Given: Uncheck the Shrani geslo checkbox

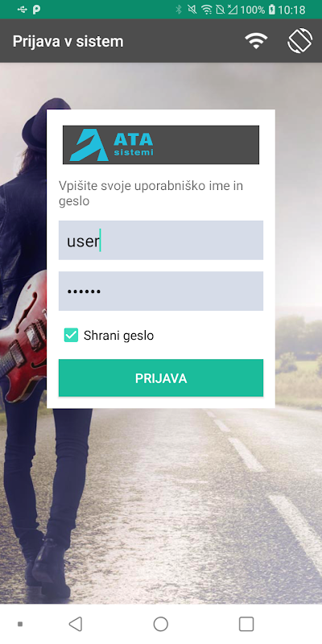Looking at the screenshot, I should (71, 335).
